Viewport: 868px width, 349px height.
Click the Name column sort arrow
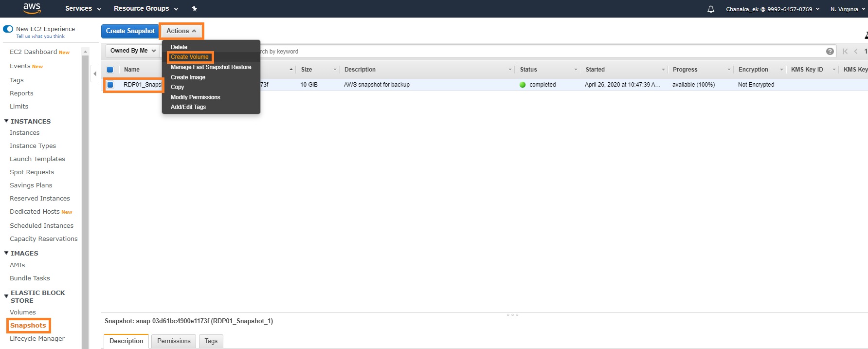(291, 70)
